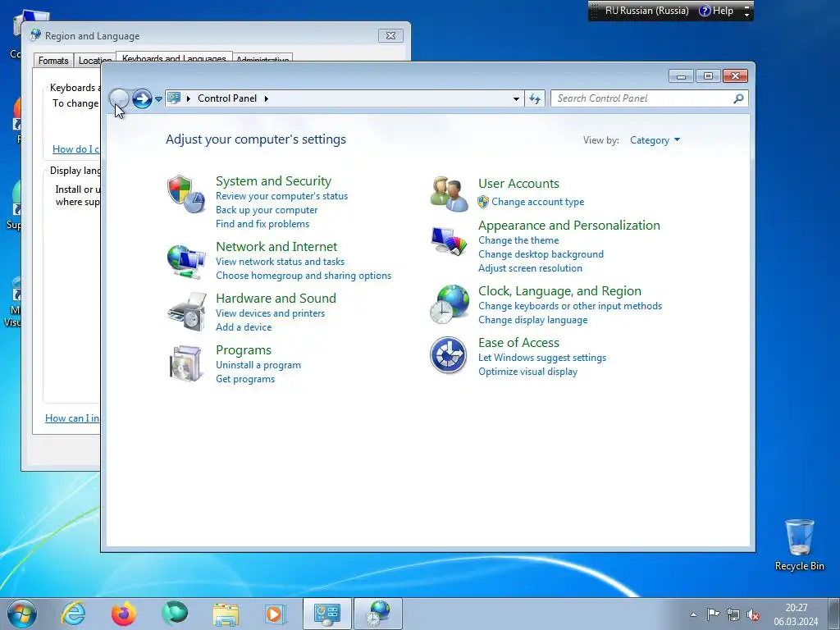
Task: Click Change desktop background
Action: [x=541, y=254]
